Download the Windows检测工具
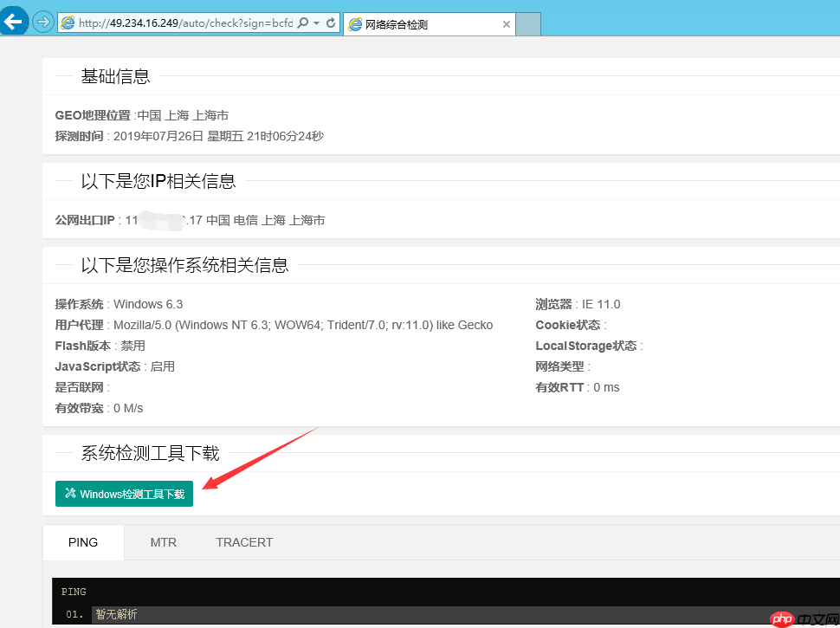This screenshot has width=840, height=628. pos(124,494)
